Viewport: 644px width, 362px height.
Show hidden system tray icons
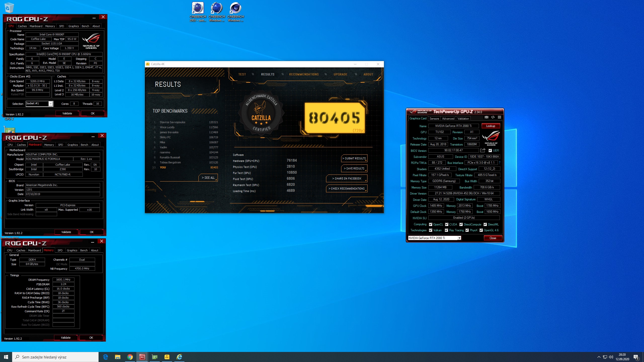pos(599,357)
